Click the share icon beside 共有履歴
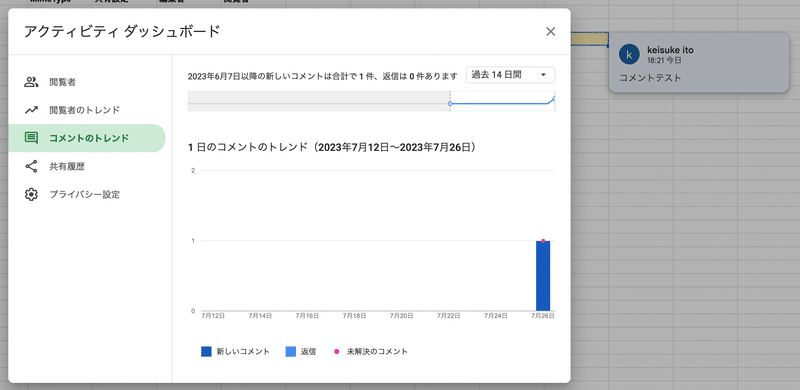 31,166
